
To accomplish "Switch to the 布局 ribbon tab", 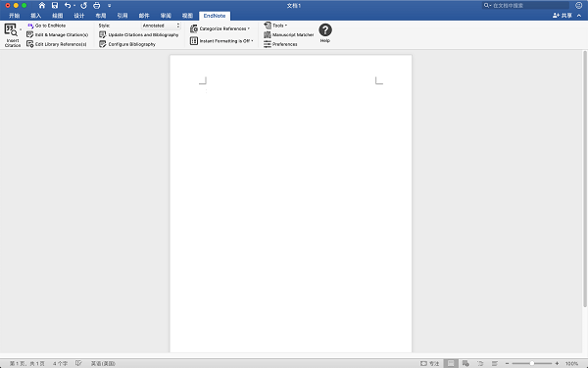I will tap(101, 16).
